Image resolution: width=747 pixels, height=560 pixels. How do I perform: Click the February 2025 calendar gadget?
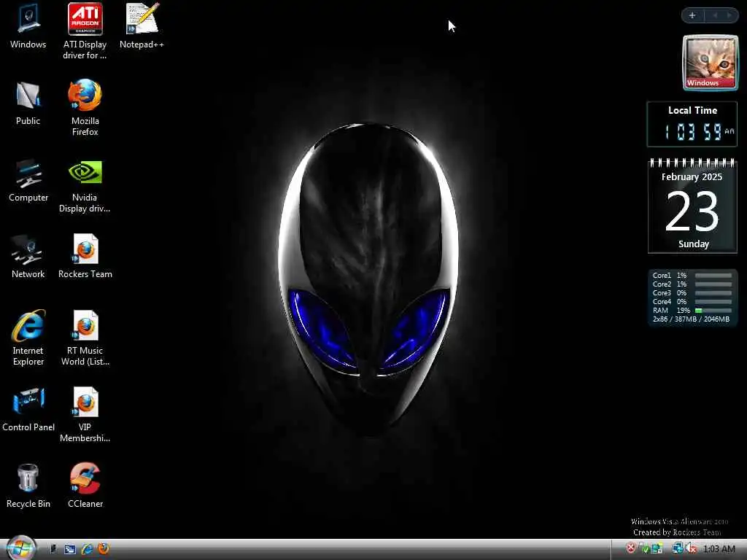(x=693, y=206)
